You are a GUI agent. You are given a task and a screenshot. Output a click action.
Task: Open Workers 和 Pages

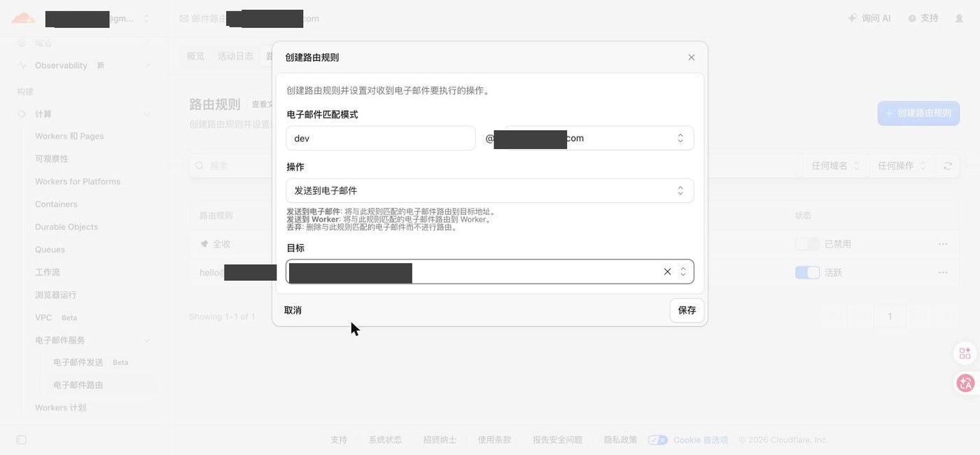69,136
